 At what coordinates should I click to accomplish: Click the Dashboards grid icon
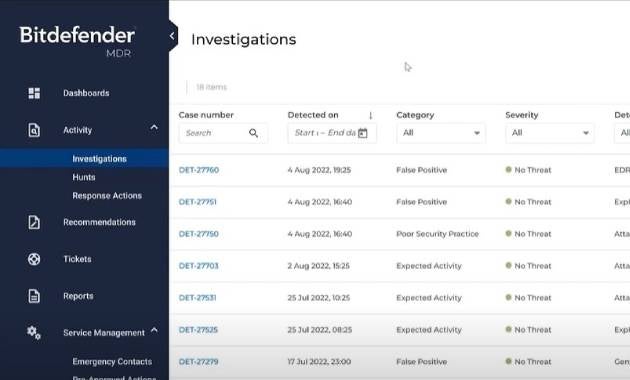[34, 93]
